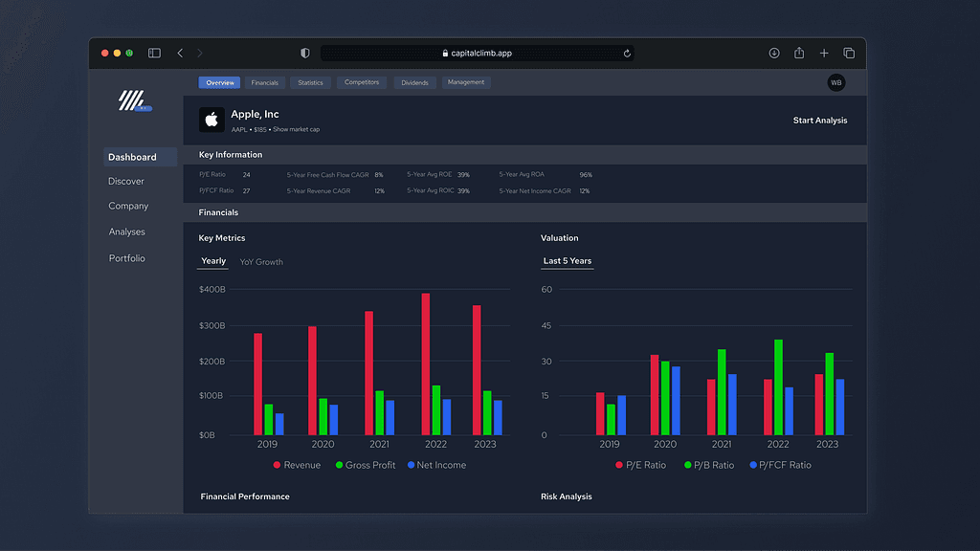Open the Competitors tab

(362, 83)
